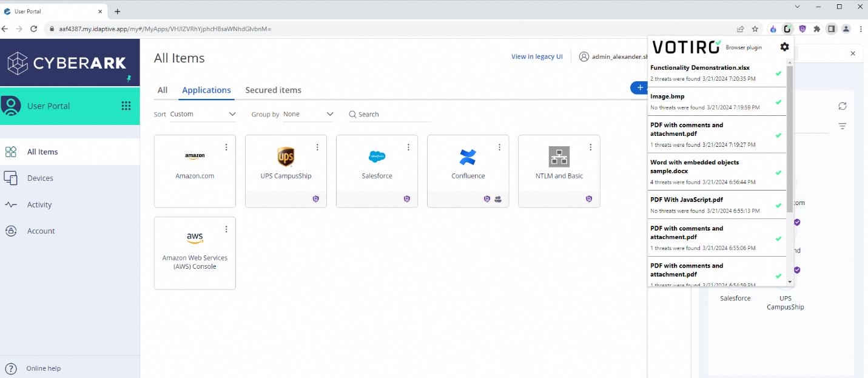The height and width of the screenshot is (378, 868).
Task: Expand the Group by None dropdown
Action: pyautogui.click(x=308, y=114)
